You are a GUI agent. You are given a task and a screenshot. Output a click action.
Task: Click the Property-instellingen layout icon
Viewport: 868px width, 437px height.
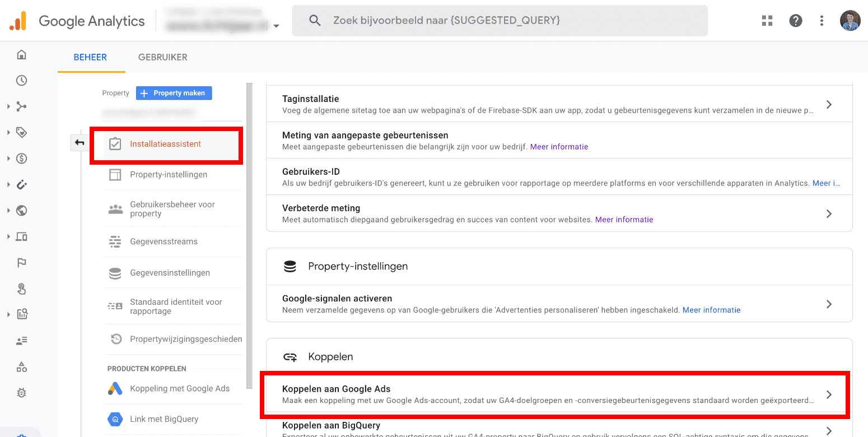point(115,175)
